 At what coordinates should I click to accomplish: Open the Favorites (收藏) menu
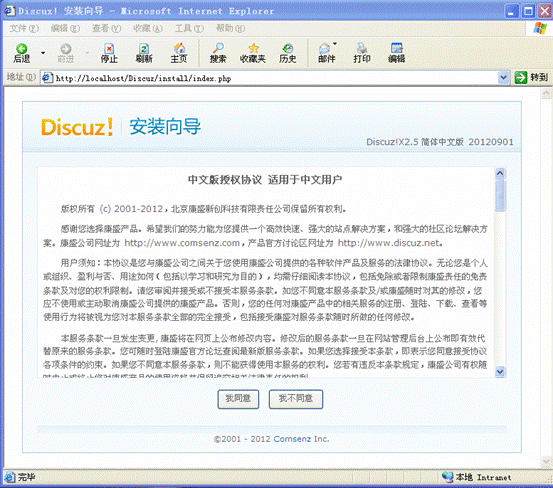point(148,28)
